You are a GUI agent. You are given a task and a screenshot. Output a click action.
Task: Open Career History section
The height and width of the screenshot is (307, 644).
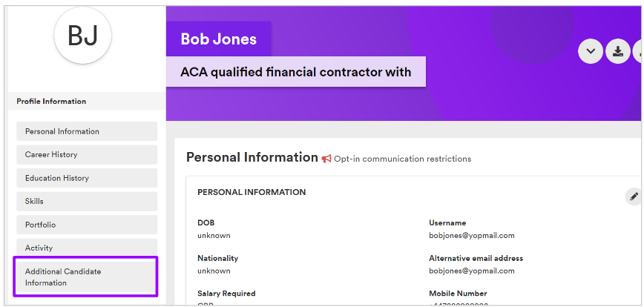click(87, 155)
